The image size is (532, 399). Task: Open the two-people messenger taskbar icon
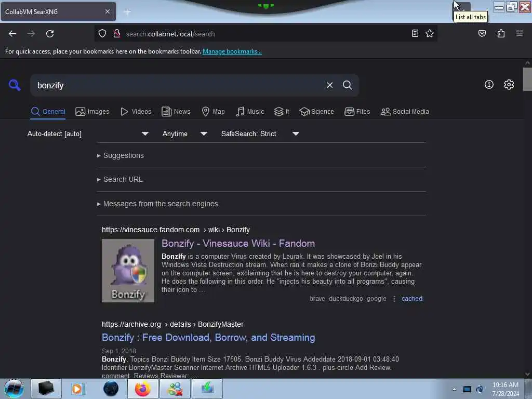tap(175, 389)
